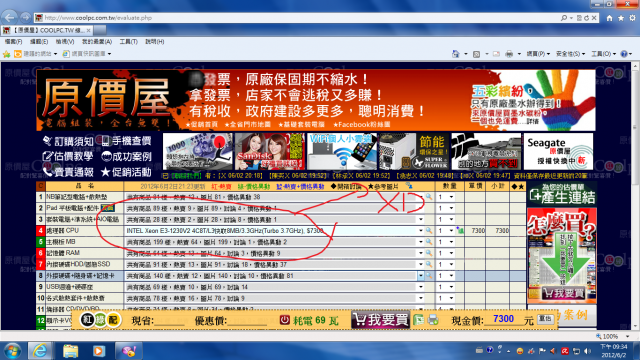Refresh the page via address bar icon
This screenshot has width=640, height=360.
(x=587, y=18)
